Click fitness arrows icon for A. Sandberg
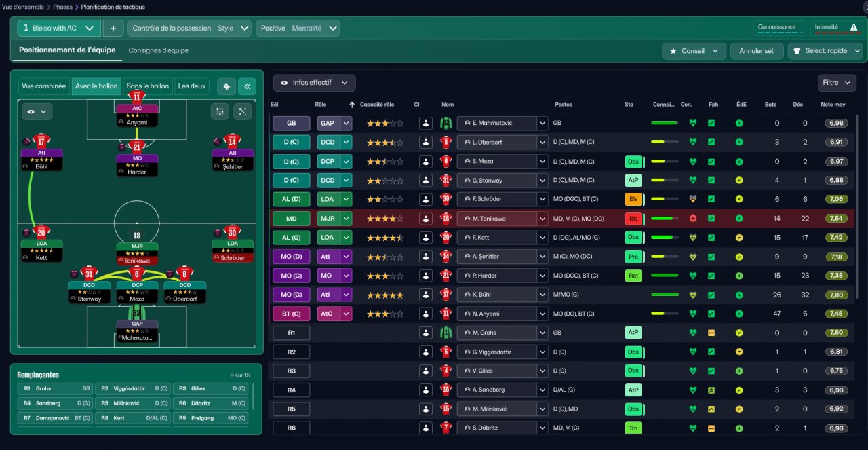This screenshot has height=450, width=868. click(x=711, y=390)
